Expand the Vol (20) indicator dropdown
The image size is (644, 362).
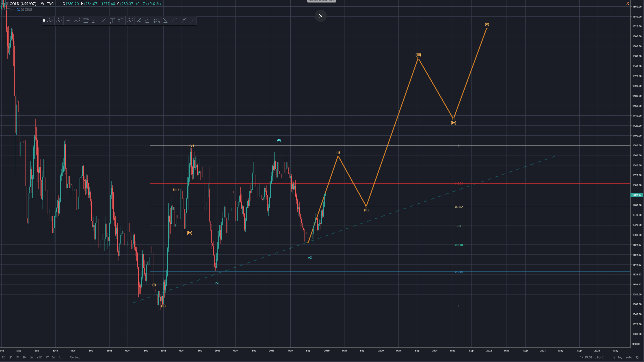pos(13,9)
